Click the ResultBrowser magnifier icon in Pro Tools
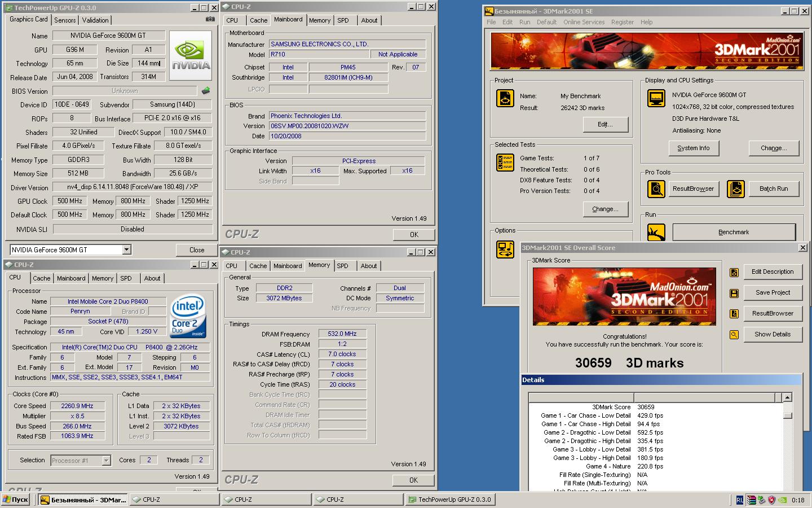 point(656,189)
